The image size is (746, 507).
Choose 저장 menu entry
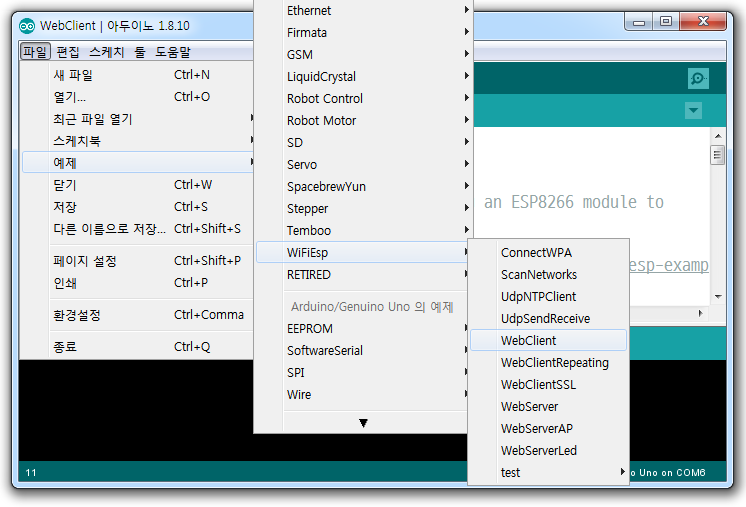pos(137,206)
